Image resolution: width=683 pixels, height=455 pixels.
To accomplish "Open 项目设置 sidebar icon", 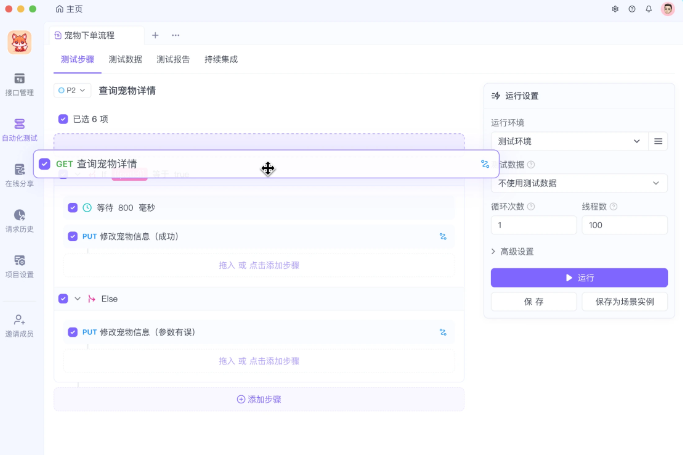I will click(19, 265).
